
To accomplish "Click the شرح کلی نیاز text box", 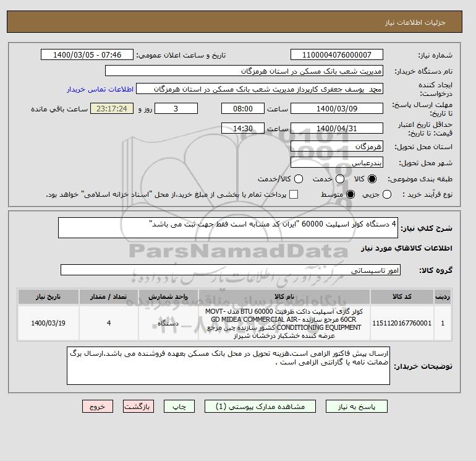I will coord(228,228).
